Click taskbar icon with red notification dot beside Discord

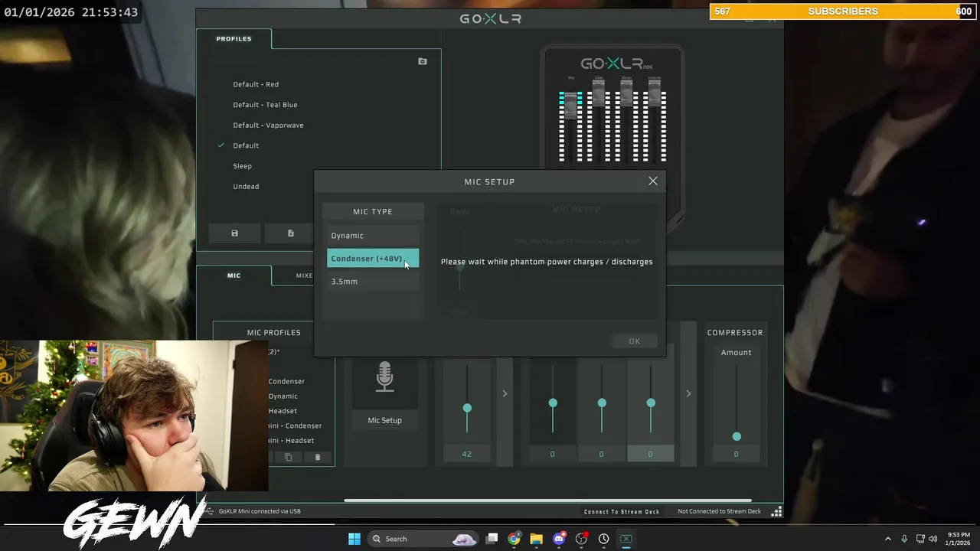point(581,539)
